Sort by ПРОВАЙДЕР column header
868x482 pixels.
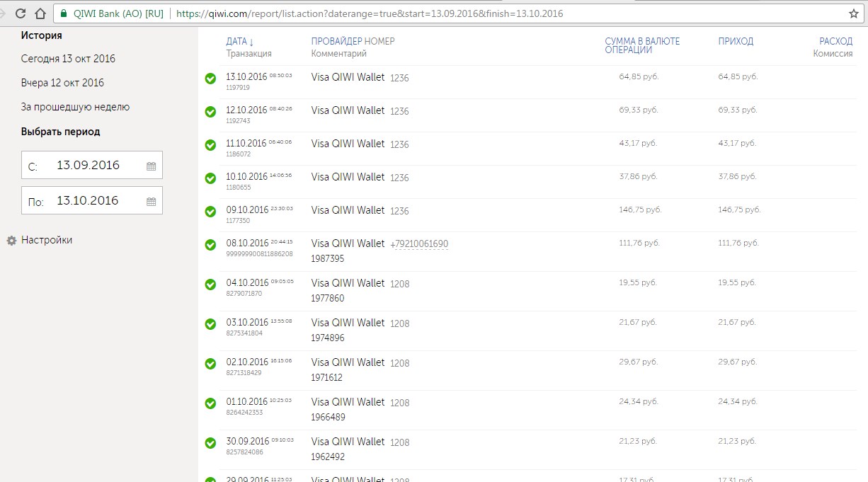(336, 41)
